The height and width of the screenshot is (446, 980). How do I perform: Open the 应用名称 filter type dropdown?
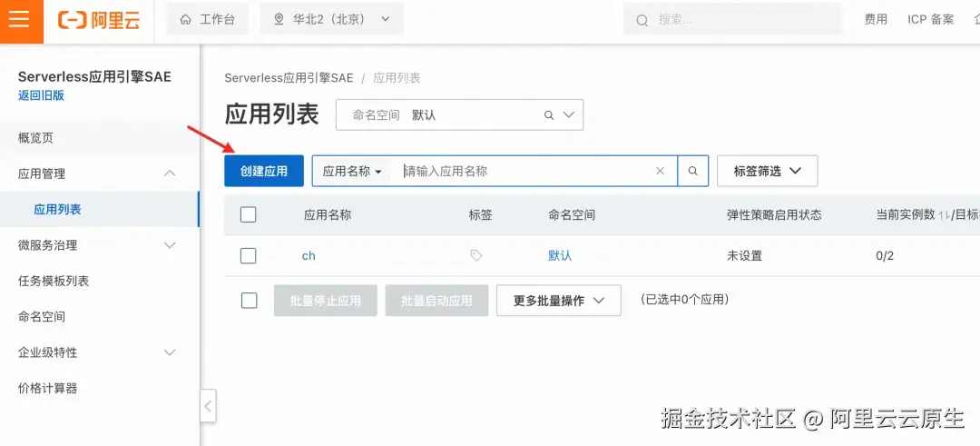coord(352,172)
